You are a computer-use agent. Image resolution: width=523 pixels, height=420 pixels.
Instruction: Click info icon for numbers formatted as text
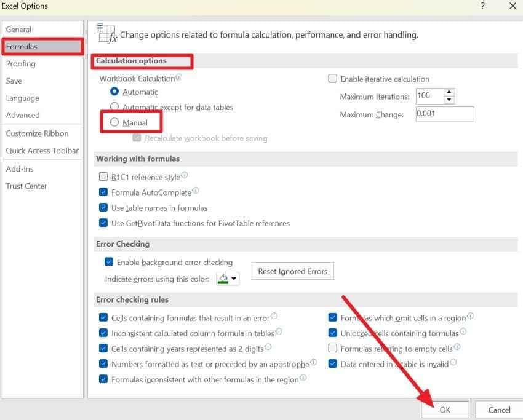pos(314,362)
